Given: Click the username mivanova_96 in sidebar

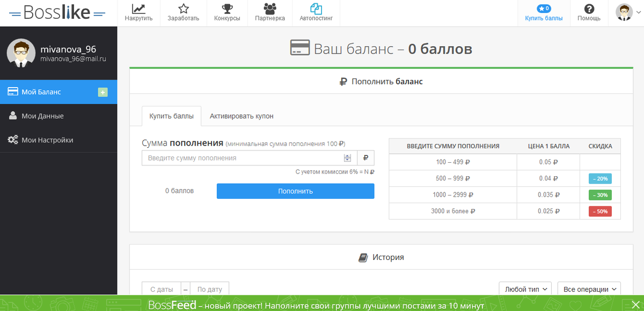Looking at the screenshot, I should (68, 49).
